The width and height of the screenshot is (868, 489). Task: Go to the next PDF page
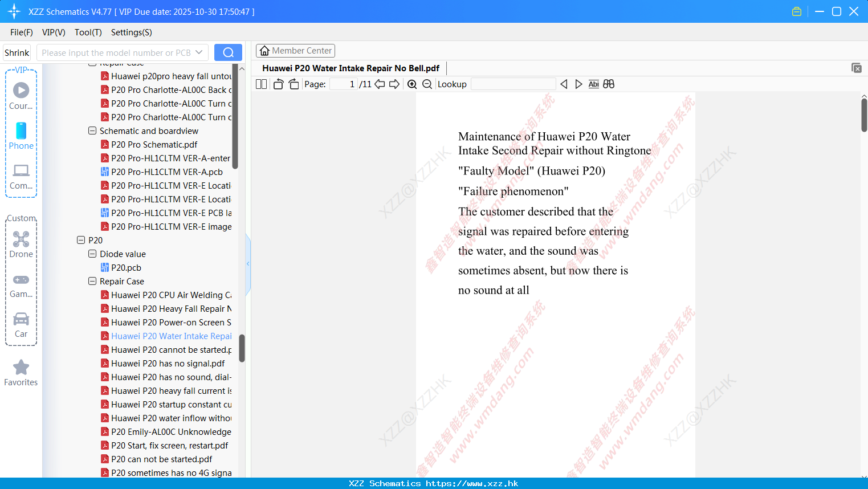394,84
